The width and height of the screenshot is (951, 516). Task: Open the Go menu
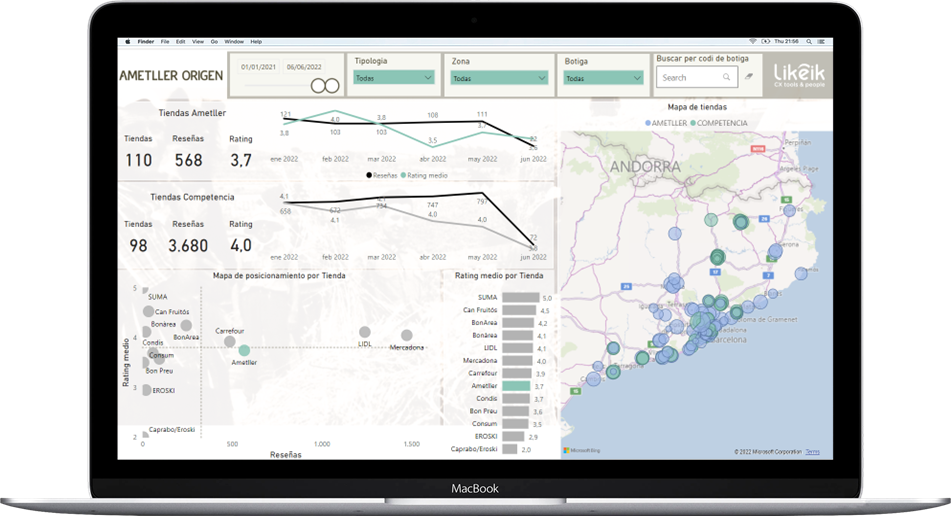[214, 42]
